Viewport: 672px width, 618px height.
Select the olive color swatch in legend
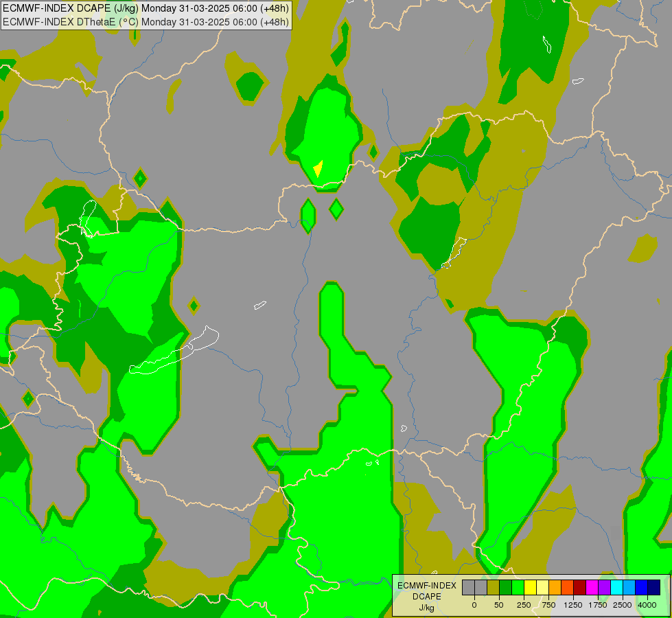point(493,587)
